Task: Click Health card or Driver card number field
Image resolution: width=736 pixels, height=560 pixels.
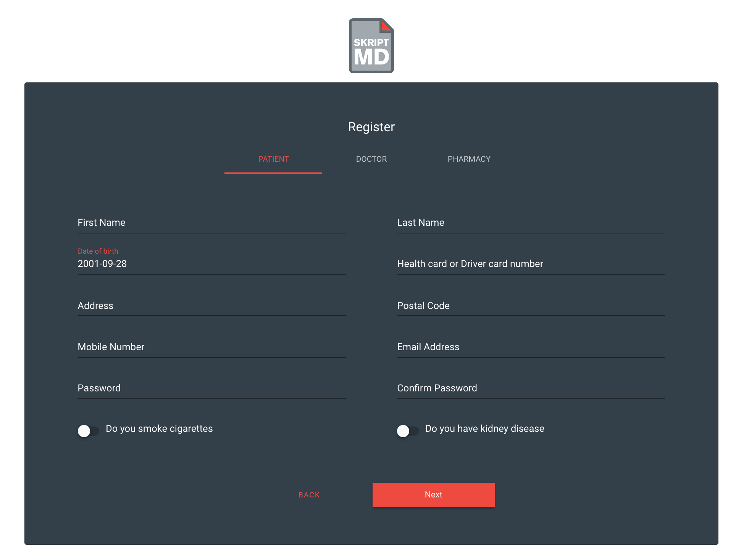Action: click(531, 264)
